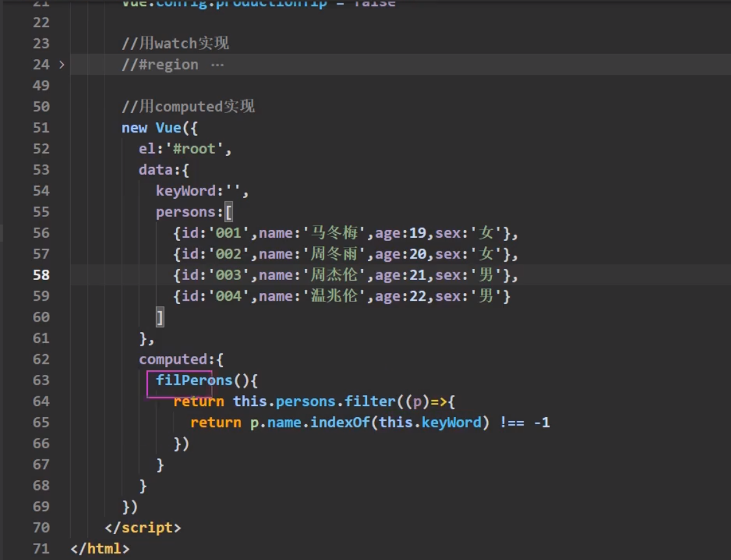Click the folded region ellipsis '…' on line 24
731x560 pixels.
(217, 65)
